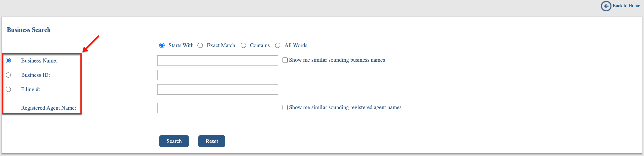Focus the Business Name text field
Viewport: 644px width, 156px height.
tap(218, 60)
